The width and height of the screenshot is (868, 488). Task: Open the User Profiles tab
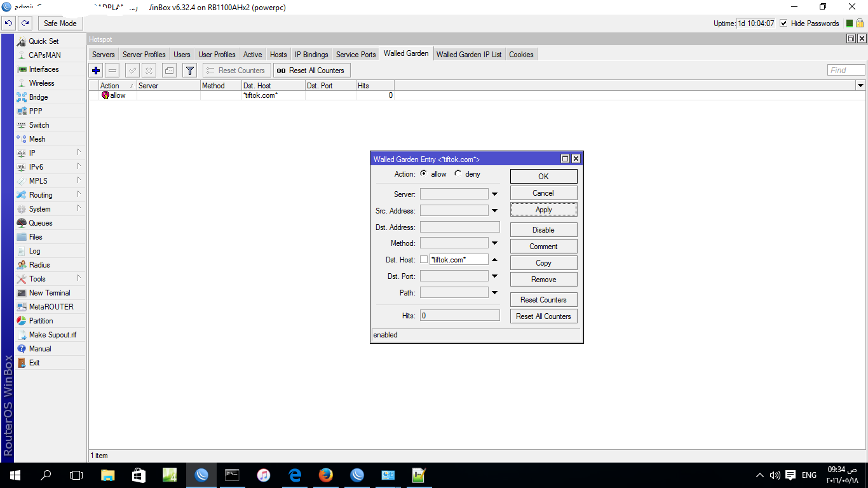click(217, 55)
